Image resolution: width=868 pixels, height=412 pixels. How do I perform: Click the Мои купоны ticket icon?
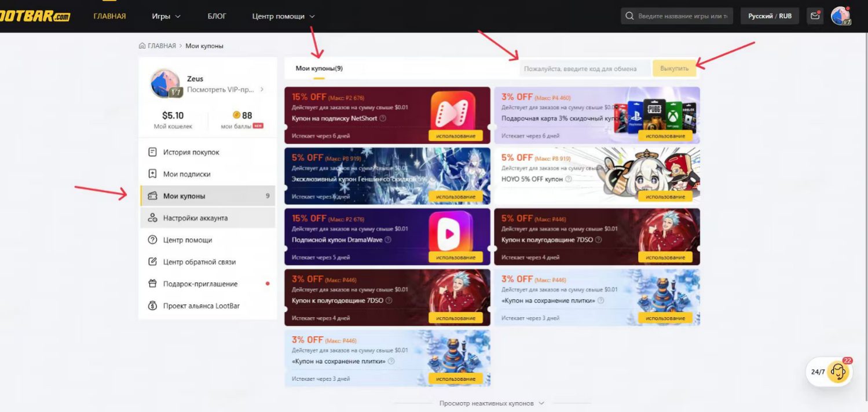click(153, 196)
